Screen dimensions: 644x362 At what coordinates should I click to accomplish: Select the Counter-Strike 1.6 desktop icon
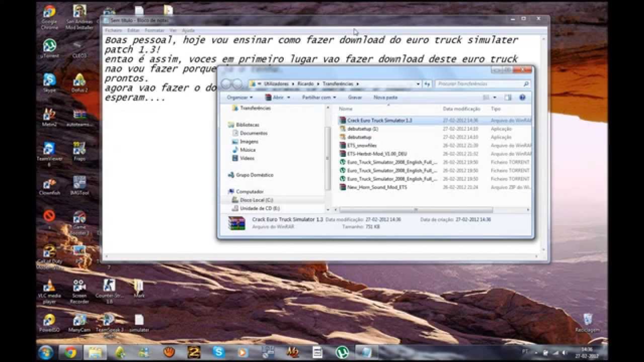point(109,291)
